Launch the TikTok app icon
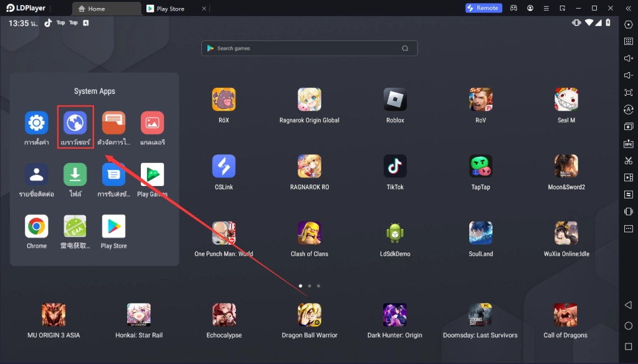Viewport: 638px width, 364px height. pyautogui.click(x=395, y=166)
